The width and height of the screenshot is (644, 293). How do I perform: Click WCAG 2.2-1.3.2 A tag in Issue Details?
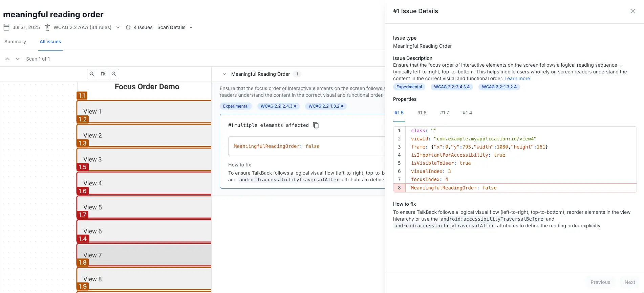click(499, 87)
